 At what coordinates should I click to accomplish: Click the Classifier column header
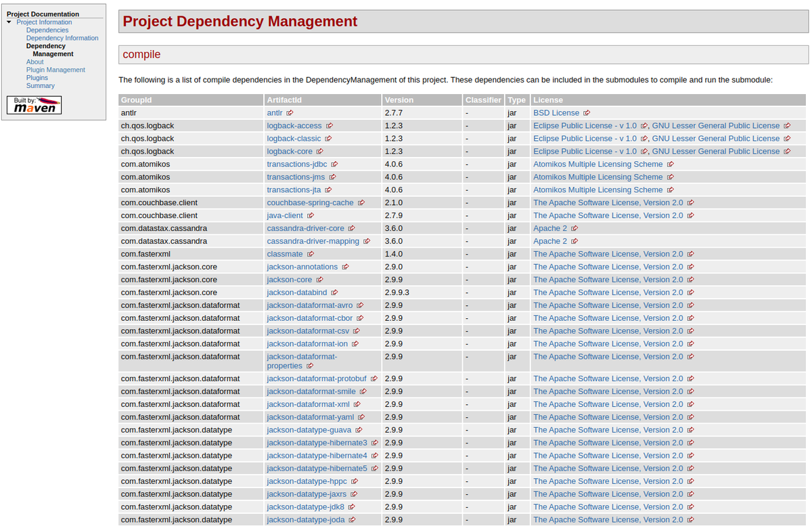coord(483,100)
